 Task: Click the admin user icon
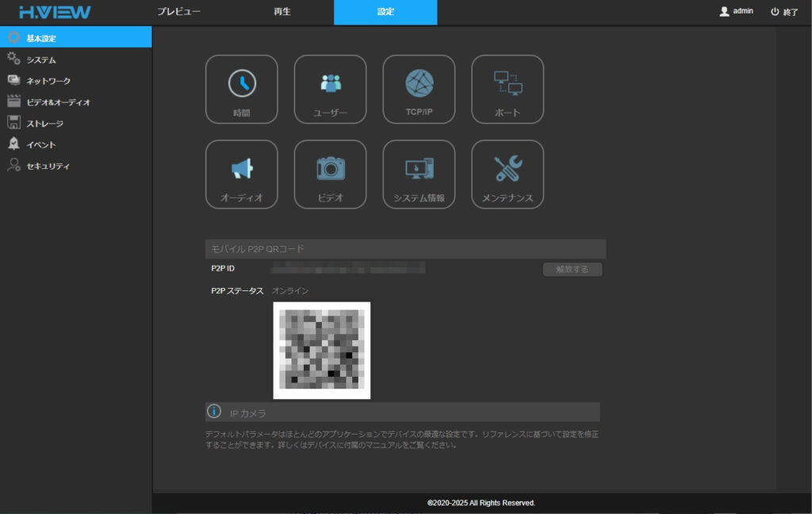[x=724, y=11]
